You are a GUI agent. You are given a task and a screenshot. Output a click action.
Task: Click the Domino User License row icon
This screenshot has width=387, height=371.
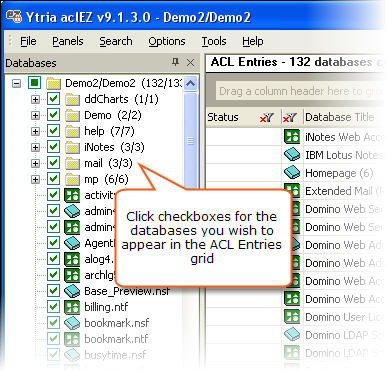pyautogui.click(x=292, y=317)
